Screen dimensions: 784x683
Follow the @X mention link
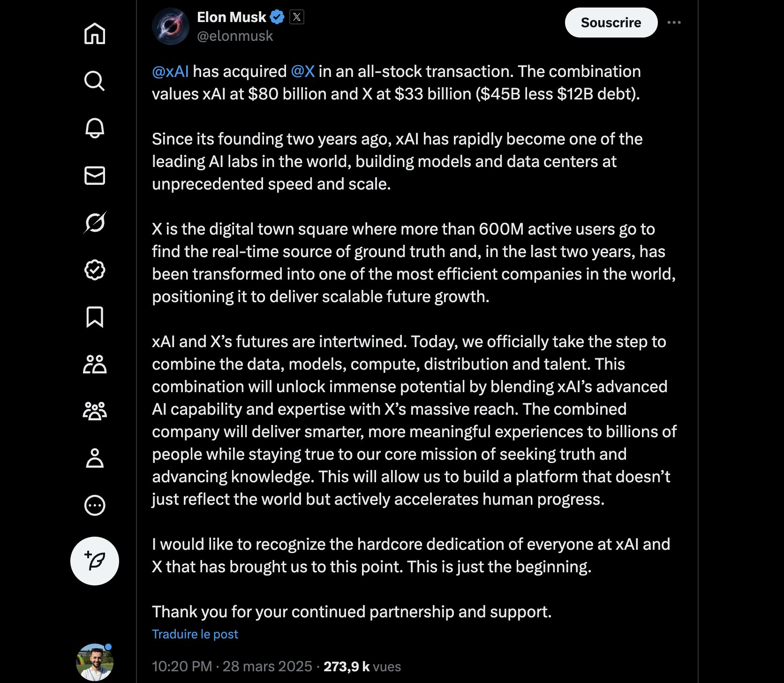pos(302,71)
